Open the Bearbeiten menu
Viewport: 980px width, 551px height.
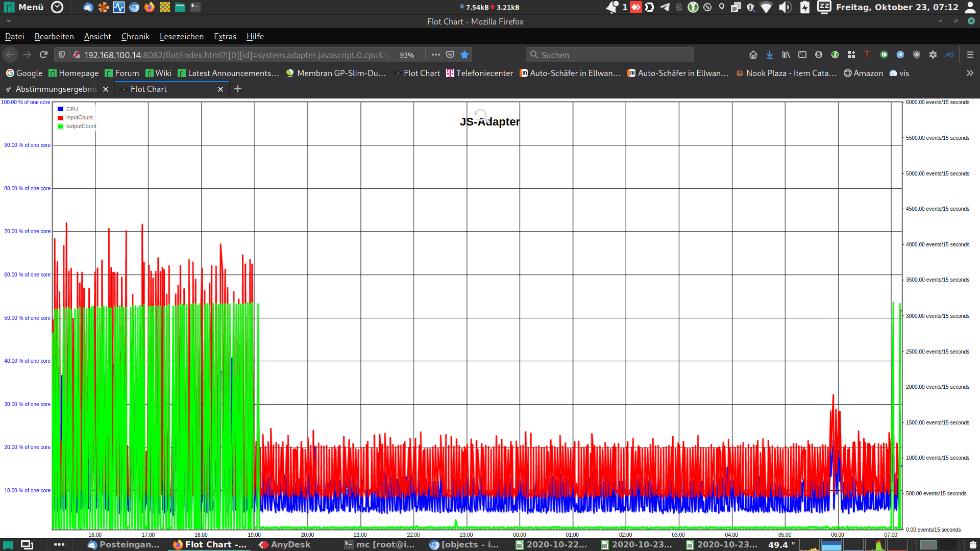[x=54, y=36]
